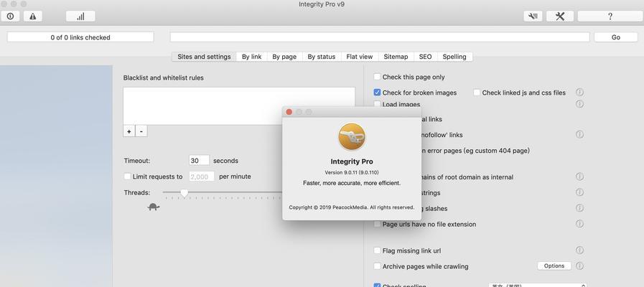
Task: Enable Check linked js and css files
Action: click(477, 93)
